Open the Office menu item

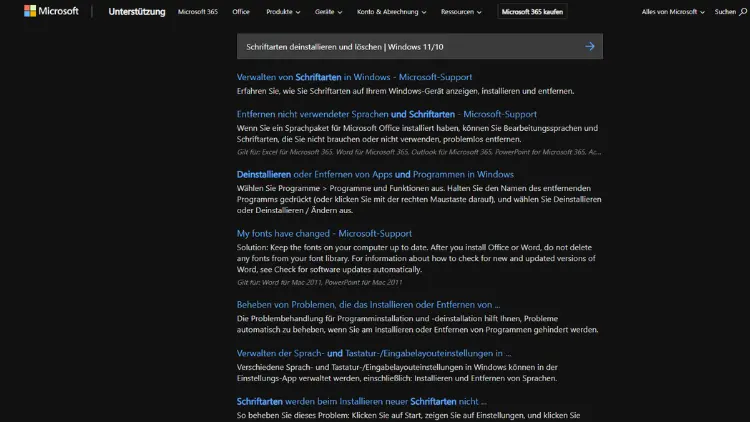[x=241, y=11]
